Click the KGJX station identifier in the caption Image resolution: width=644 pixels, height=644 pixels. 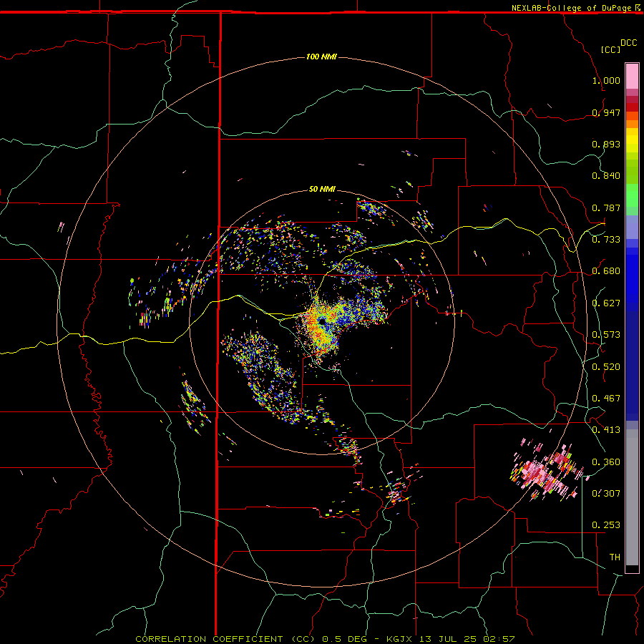[x=401, y=639]
